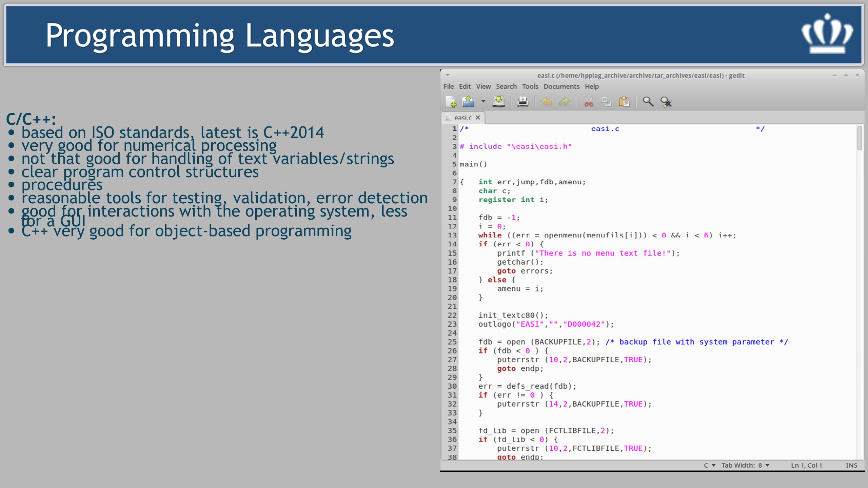Click the Ln 1, Col 1 status text
Screen dimensions: 868x488
point(807,465)
